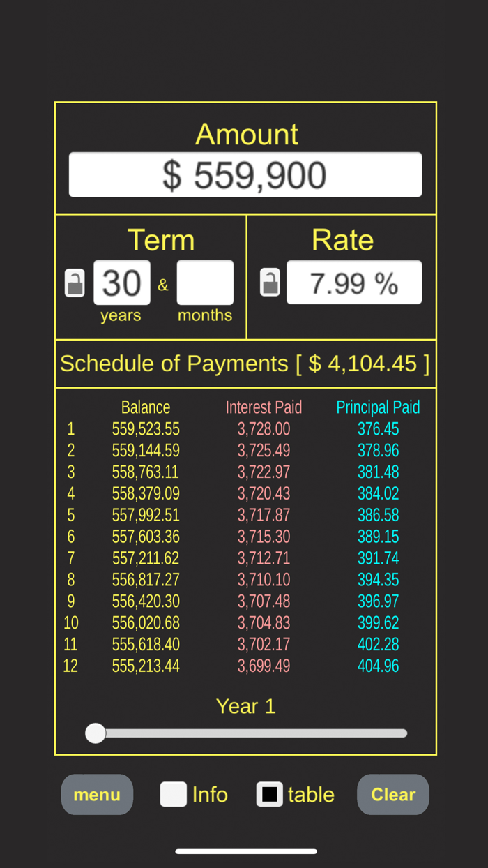488x868 pixels.
Task: Select the Principal Paid column header
Action: (378, 407)
